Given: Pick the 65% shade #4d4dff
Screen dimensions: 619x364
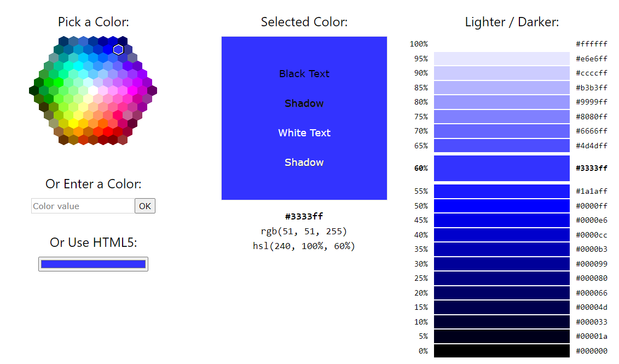Looking at the screenshot, I should (x=501, y=146).
